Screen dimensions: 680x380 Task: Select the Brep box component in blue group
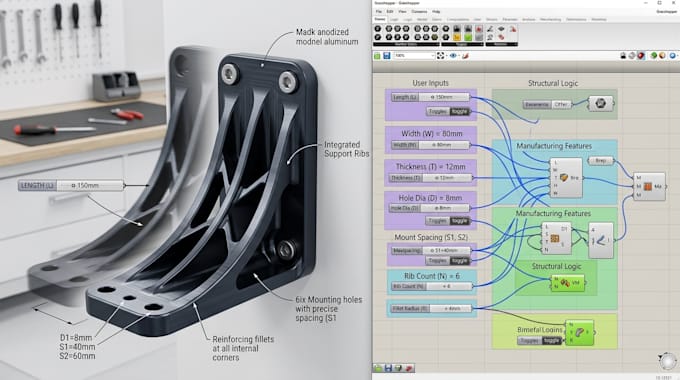tap(566, 178)
